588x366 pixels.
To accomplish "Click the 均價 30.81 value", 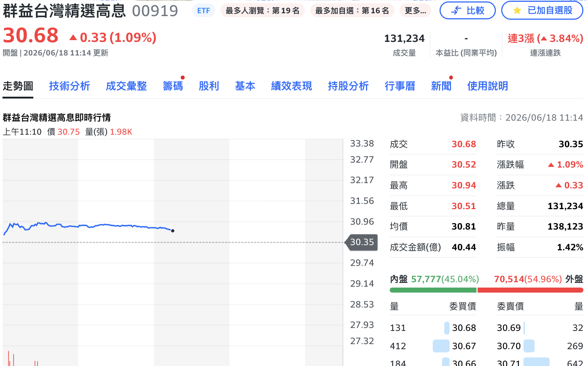I will 464,226.
